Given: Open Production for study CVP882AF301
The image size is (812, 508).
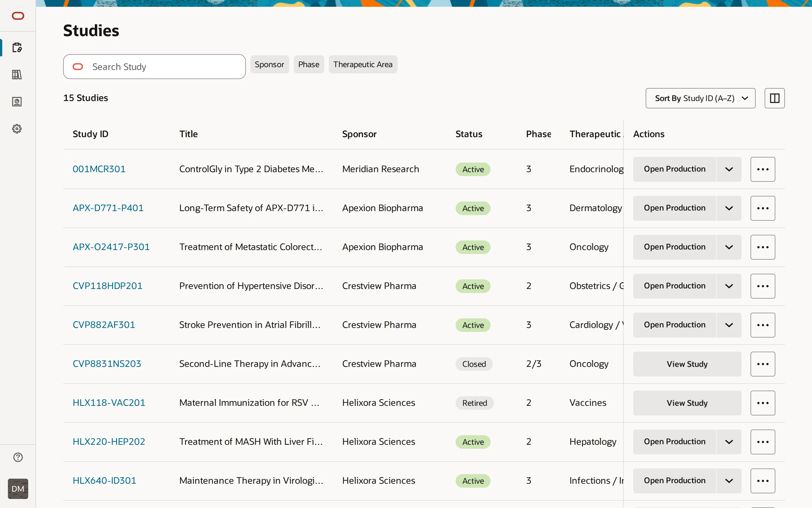Looking at the screenshot, I should tap(674, 325).
